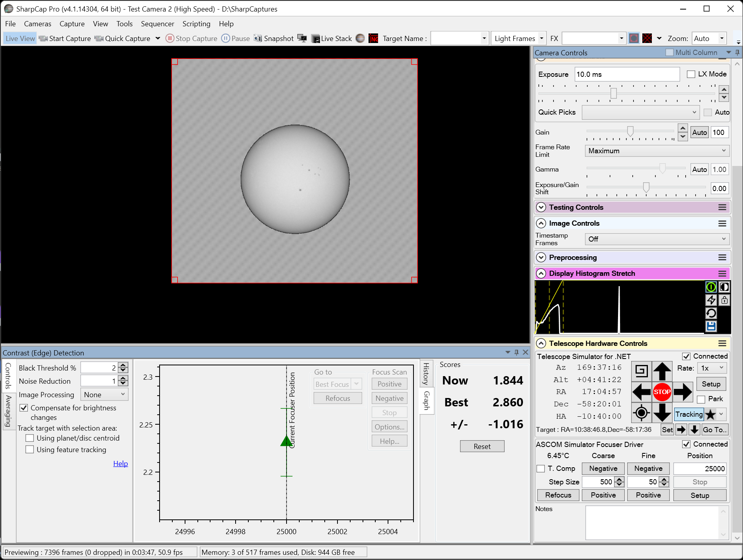Toggle histogram stretch green power icon
Screen dimensions: 743x560
[x=711, y=287]
